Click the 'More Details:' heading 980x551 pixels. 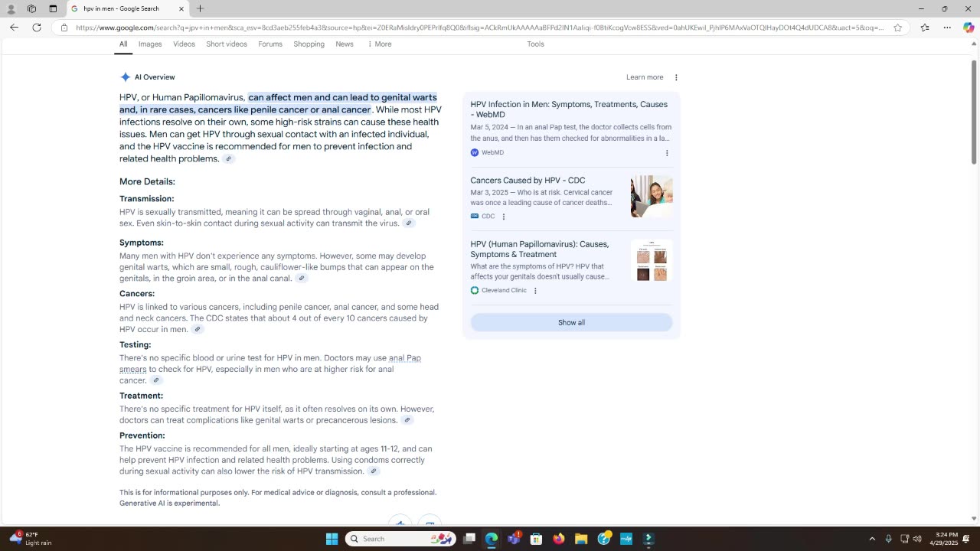point(147,182)
